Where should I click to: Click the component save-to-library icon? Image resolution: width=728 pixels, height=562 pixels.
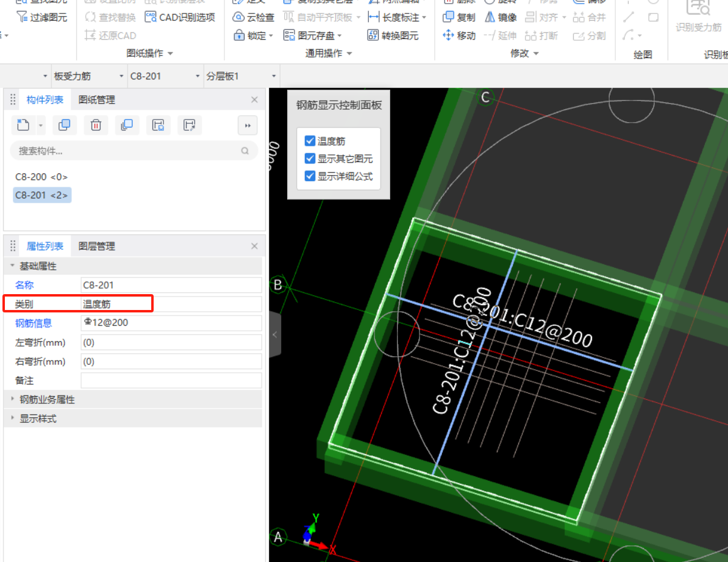(159, 125)
